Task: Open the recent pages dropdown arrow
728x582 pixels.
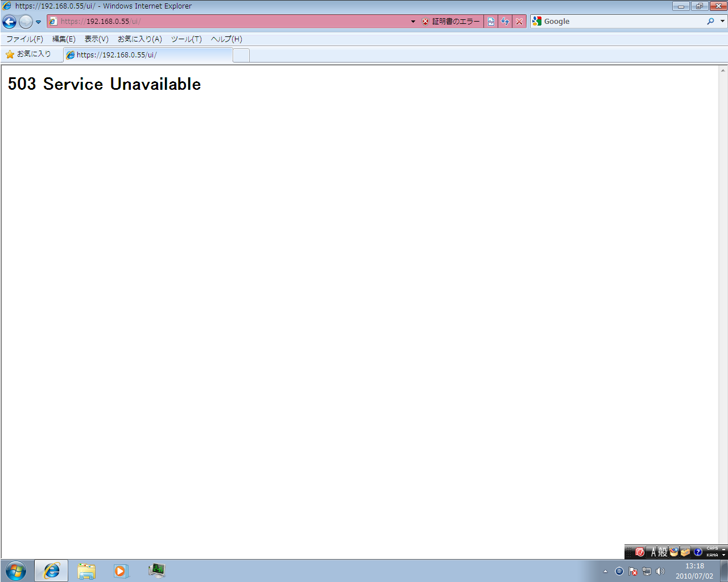Action: pyautogui.click(x=38, y=22)
